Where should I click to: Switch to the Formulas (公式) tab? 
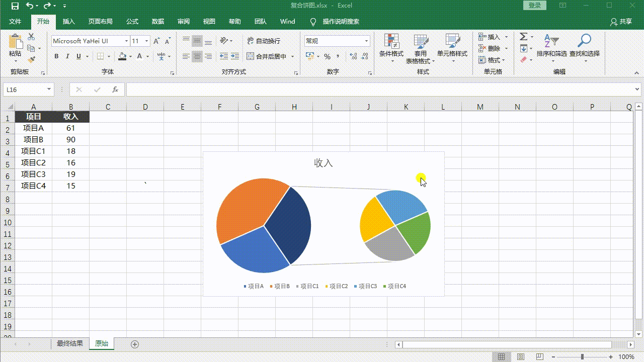pyautogui.click(x=132, y=22)
